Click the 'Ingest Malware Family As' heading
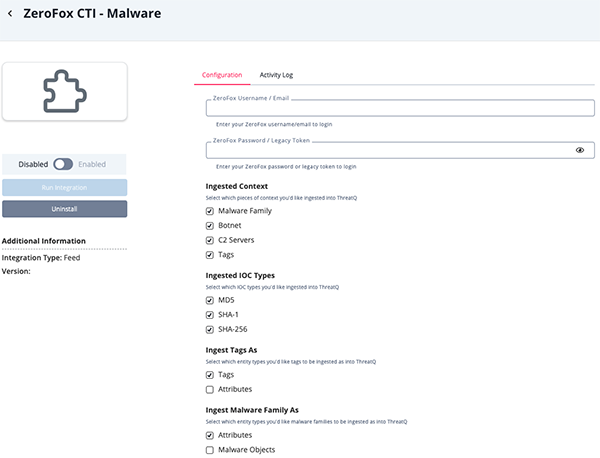The width and height of the screenshot is (600, 458). pyautogui.click(x=252, y=410)
